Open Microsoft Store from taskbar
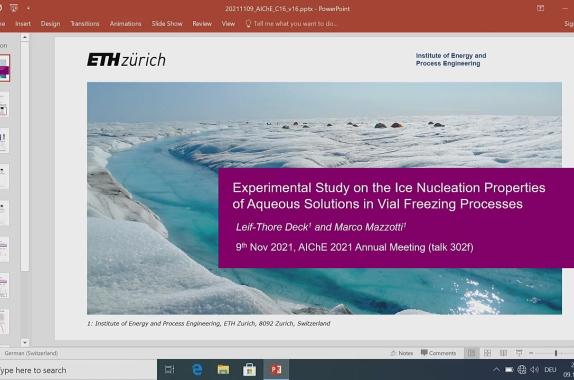 (249, 370)
